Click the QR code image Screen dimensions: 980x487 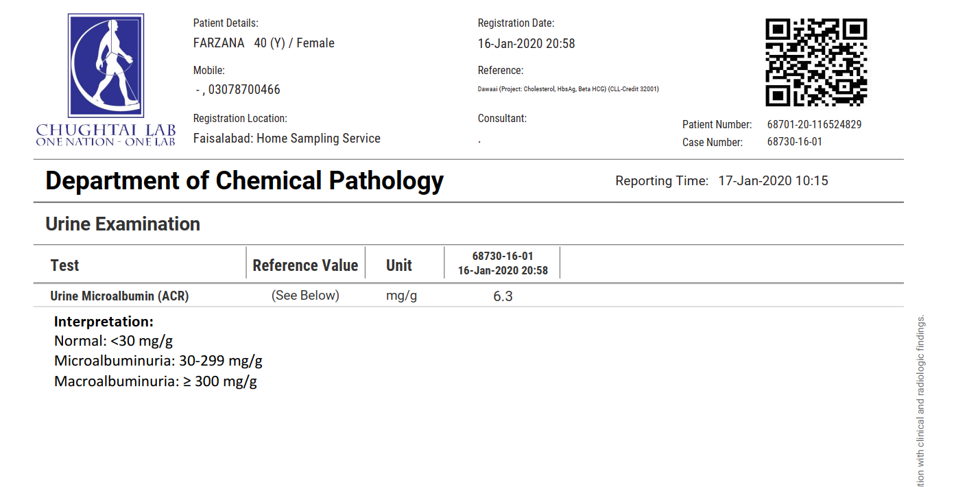coord(816,62)
